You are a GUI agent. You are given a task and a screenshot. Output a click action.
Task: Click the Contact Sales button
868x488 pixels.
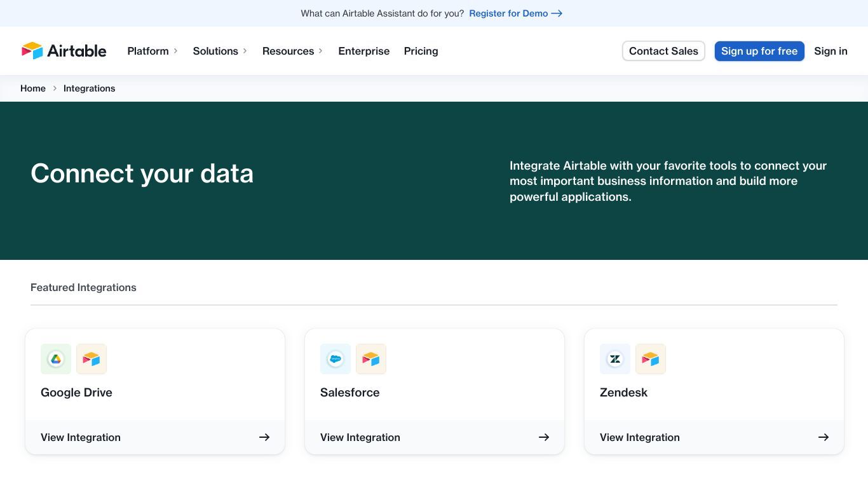point(663,51)
